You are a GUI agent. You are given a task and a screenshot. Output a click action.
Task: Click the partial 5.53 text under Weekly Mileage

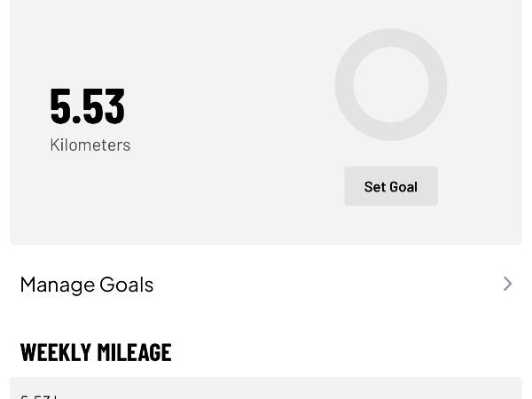click(39, 395)
